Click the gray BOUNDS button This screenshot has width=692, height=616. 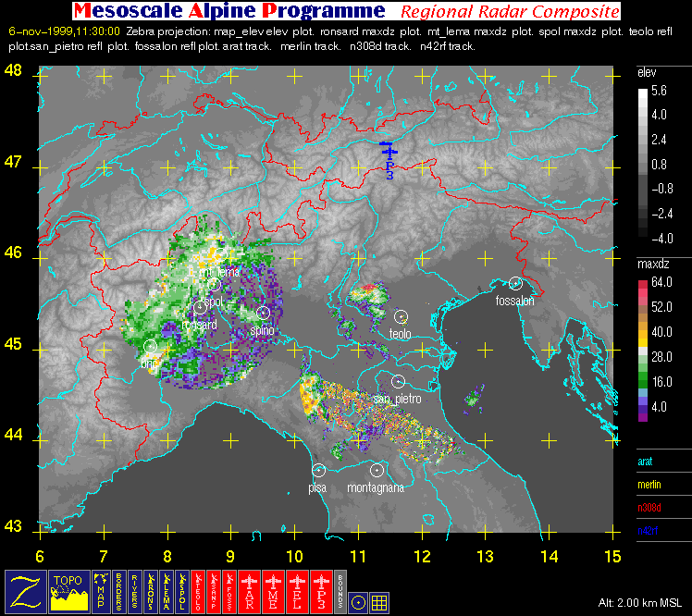click(x=340, y=592)
